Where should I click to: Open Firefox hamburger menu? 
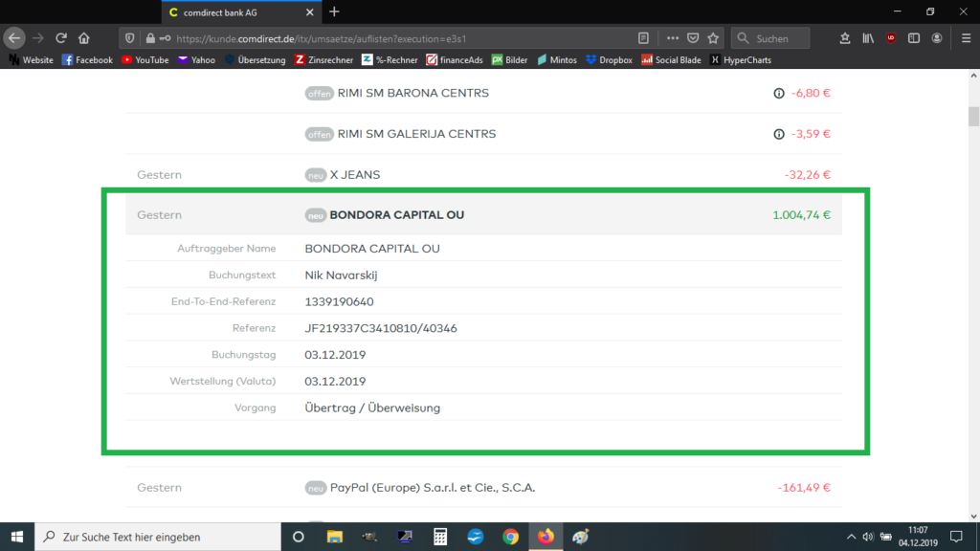click(966, 38)
